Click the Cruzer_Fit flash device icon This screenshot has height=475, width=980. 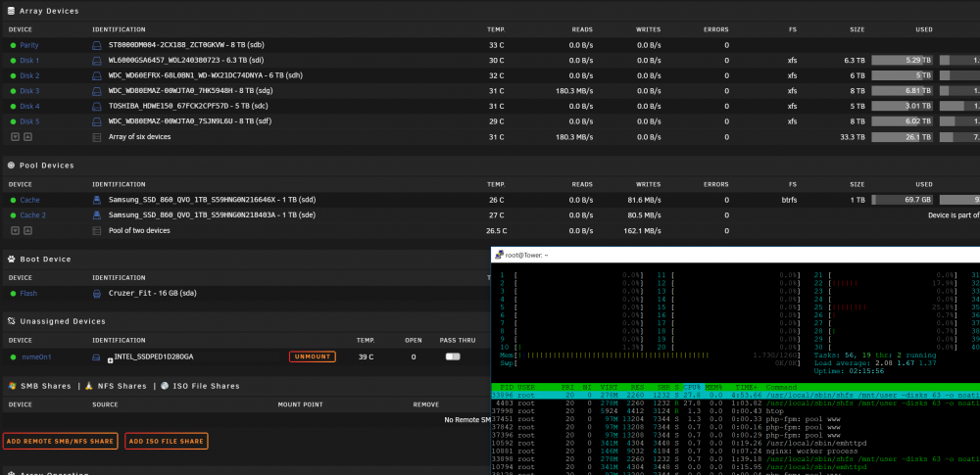[x=96, y=293]
